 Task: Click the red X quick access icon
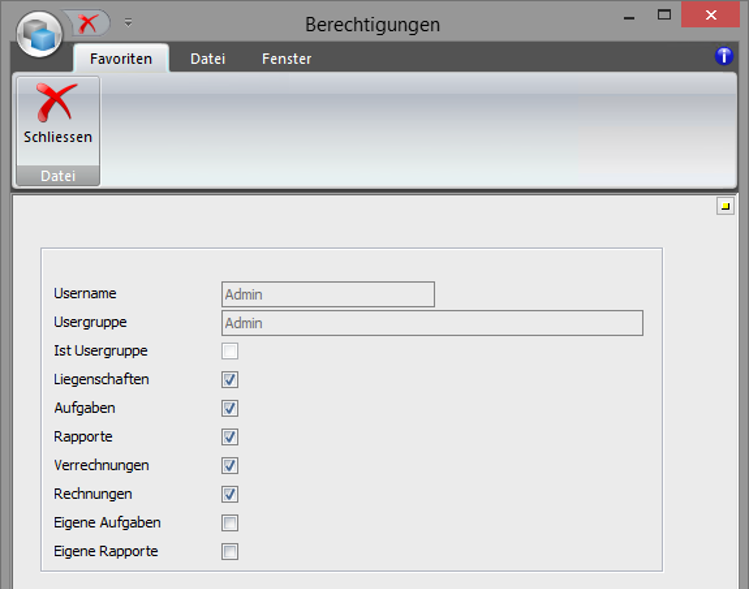pyautogui.click(x=90, y=23)
